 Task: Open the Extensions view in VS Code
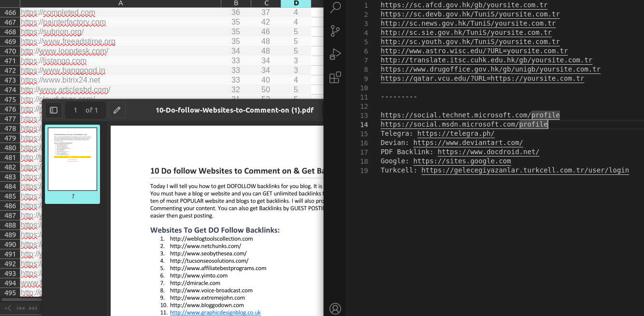(x=335, y=77)
